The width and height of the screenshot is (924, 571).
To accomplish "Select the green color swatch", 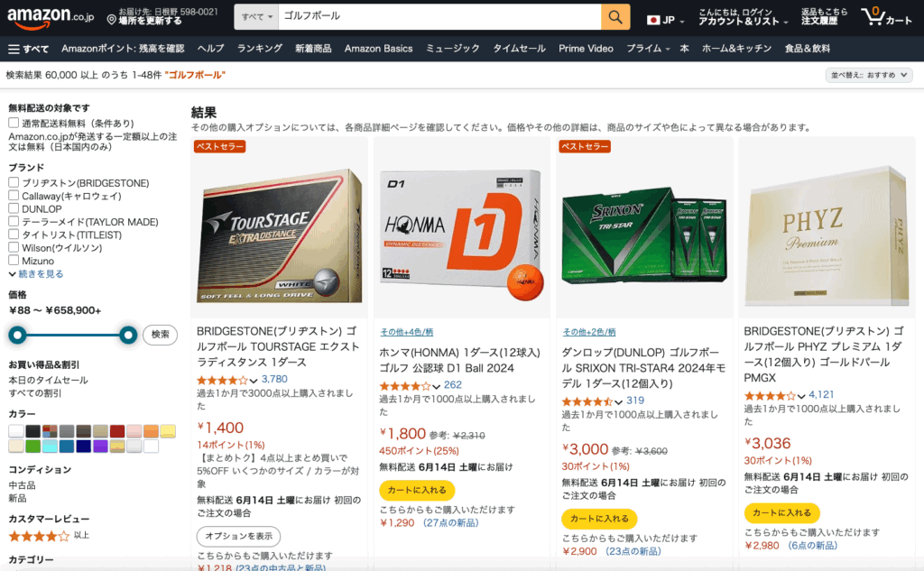I will [33, 447].
